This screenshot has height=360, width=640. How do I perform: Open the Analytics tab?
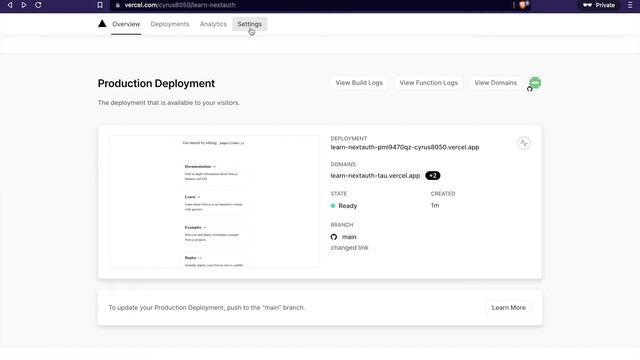[213, 24]
